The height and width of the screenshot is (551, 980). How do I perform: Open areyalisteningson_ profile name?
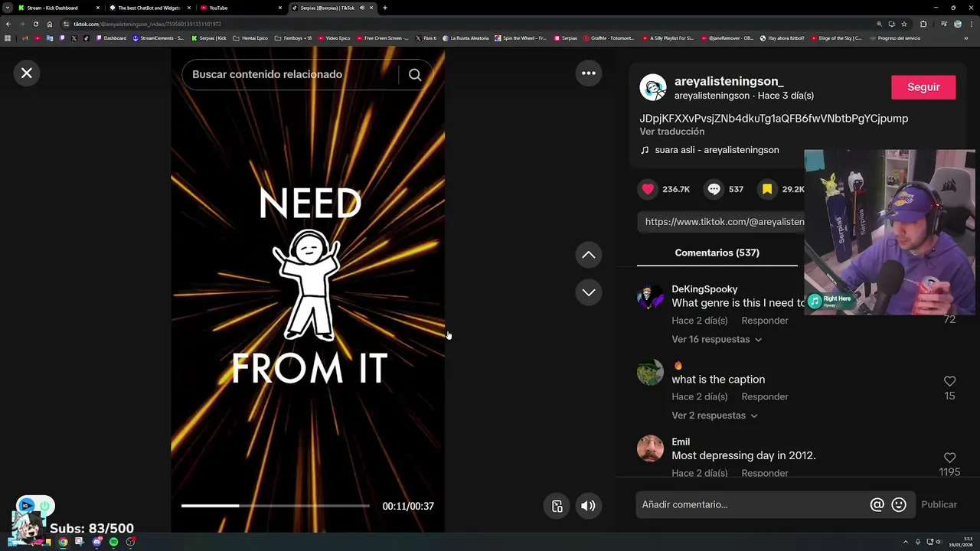(729, 81)
